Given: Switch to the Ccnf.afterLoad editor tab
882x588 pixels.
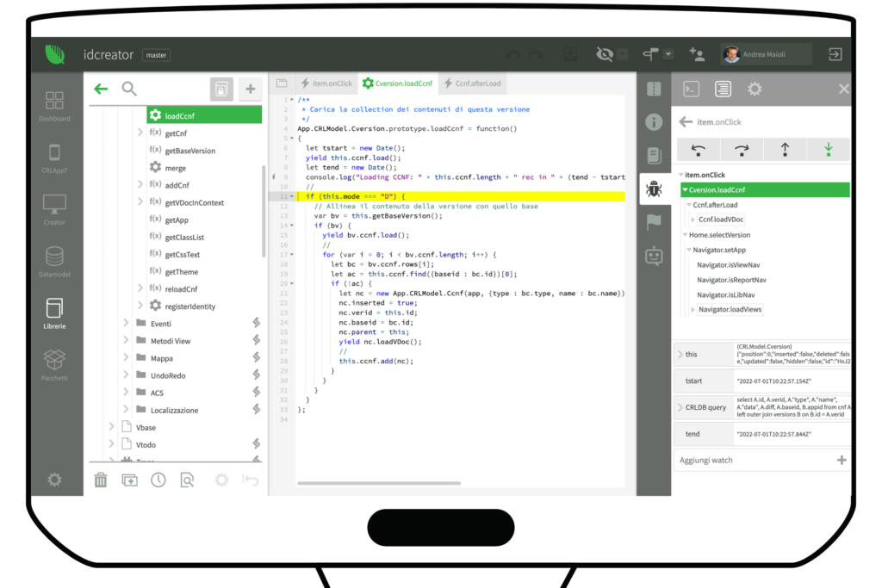Looking at the screenshot, I should pos(473,84).
